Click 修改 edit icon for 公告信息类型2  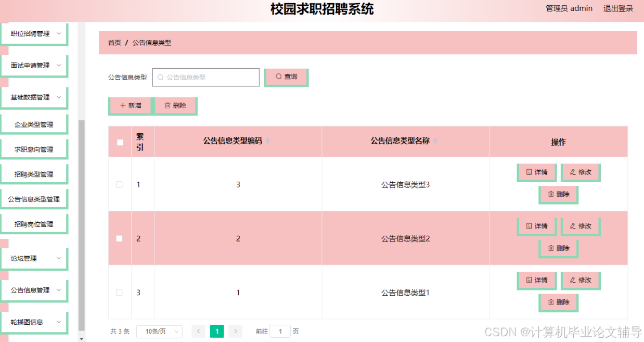click(x=574, y=226)
